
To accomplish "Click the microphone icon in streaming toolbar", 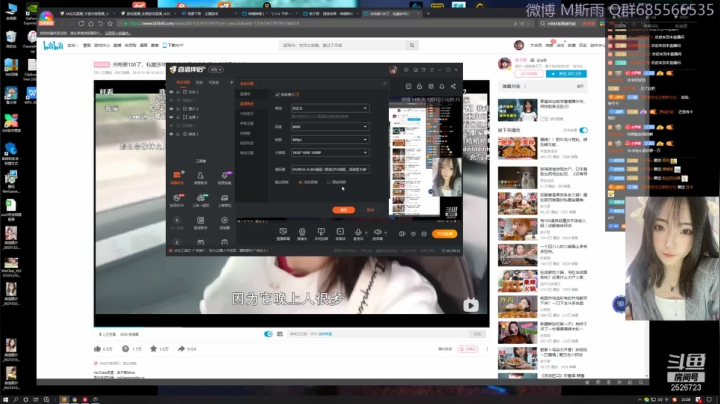I will tap(358, 232).
